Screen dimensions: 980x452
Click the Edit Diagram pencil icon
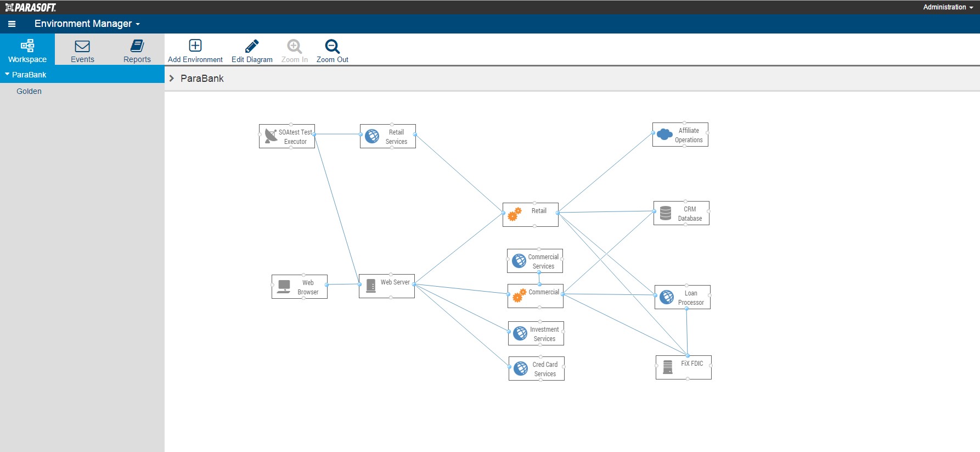(x=252, y=46)
